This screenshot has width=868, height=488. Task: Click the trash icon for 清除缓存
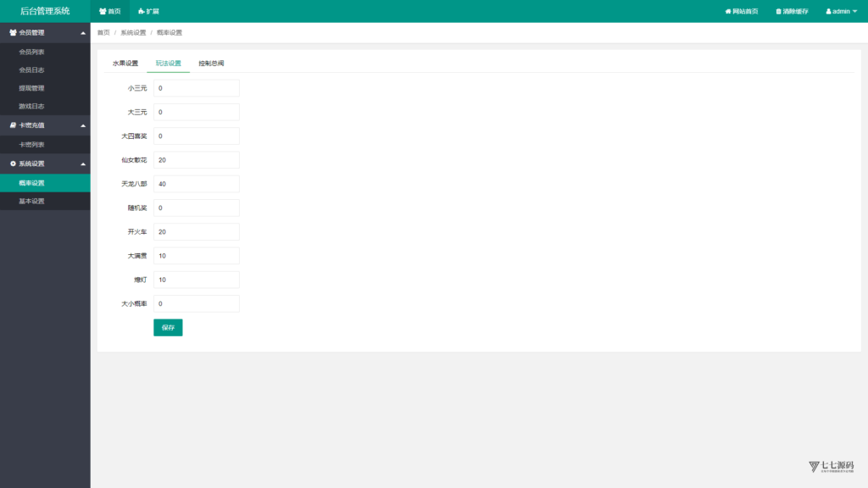pyautogui.click(x=779, y=12)
